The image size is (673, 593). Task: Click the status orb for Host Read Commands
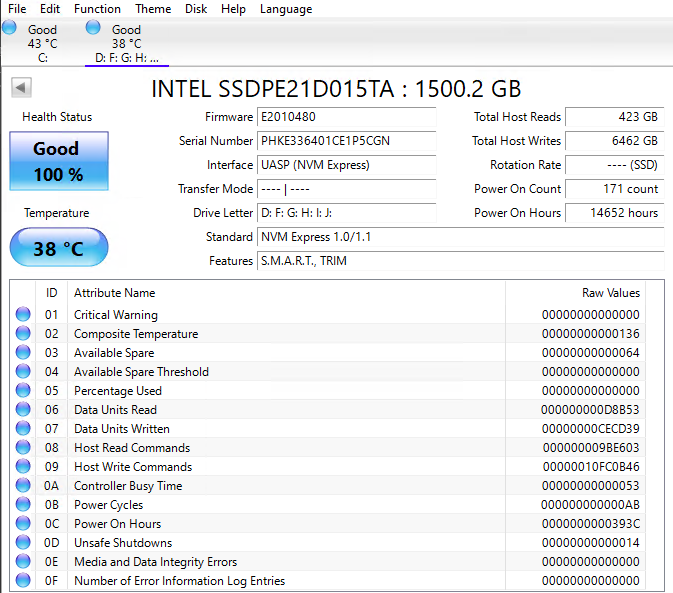(x=23, y=447)
